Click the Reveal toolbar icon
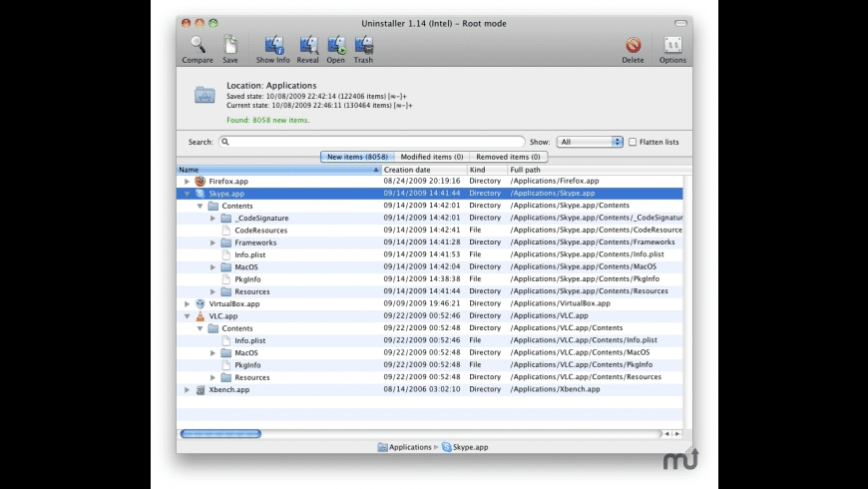Screen dimensions: 868x489 click(308, 46)
